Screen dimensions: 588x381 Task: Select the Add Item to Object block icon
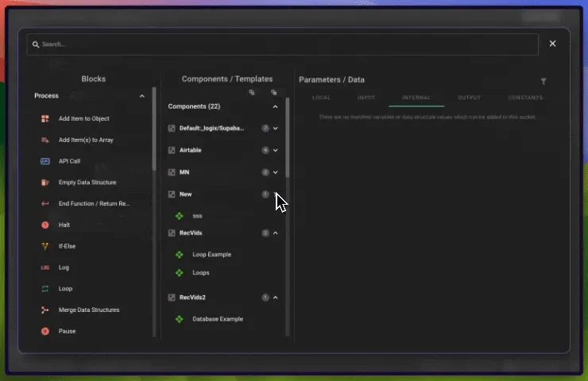coord(45,119)
